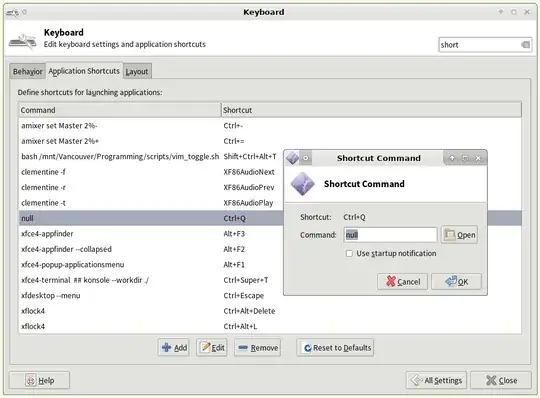Select the Application Shortcuts tab

84,71
